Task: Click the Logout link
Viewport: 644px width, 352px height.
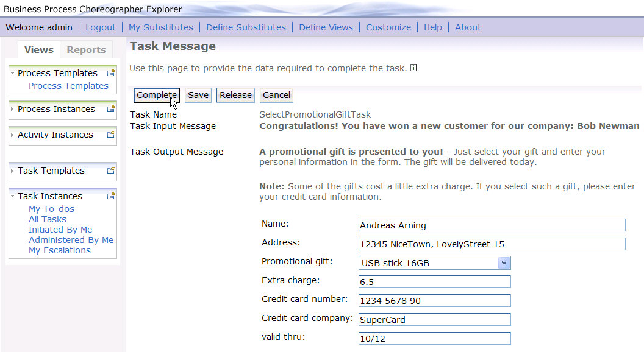Action: tap(101, 27)
